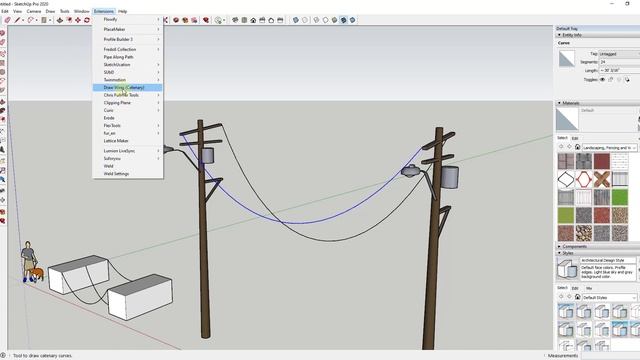640x360 pixels.
Task: Select the first style thumbnail in Styles
Action: (566, 312)
